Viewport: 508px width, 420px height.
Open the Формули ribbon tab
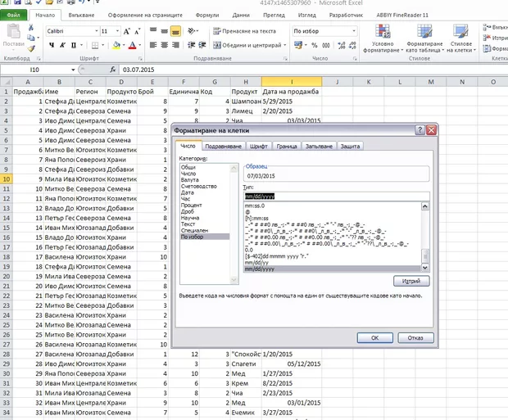pos(206,15)
